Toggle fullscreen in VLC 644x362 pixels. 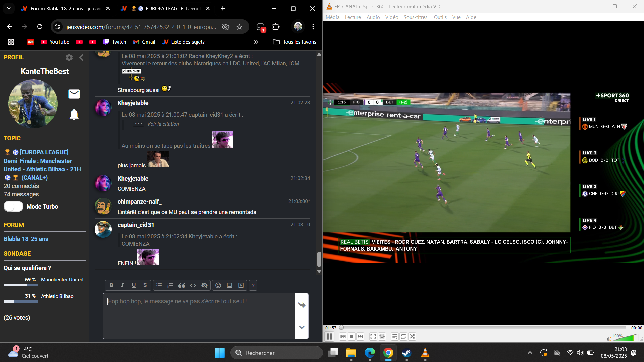pyautogui.click(x=373, y=336)
